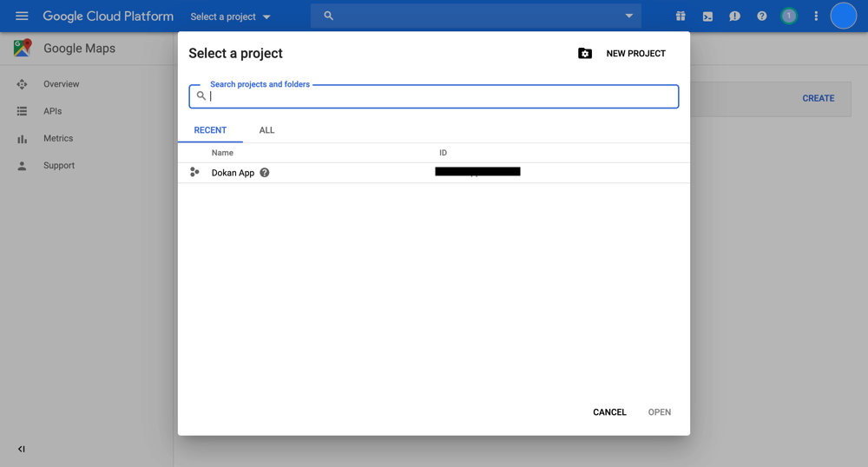Click the Overview sidebar icon
The height and width of the screenshot is (467, 868).
(22, 84)
